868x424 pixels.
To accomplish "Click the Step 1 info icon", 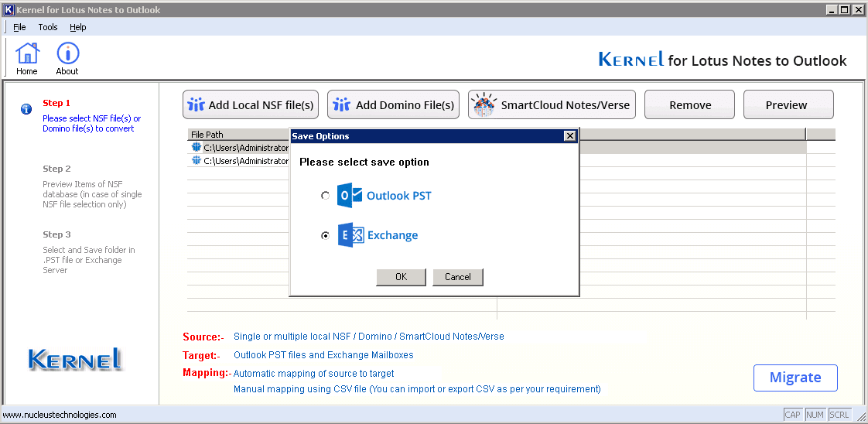I will pos(26,109).
